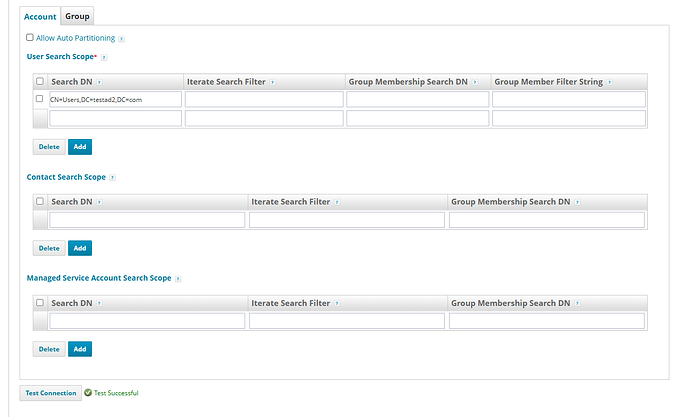Click Add under Managed Service Account Search Scope

[80, 349]
